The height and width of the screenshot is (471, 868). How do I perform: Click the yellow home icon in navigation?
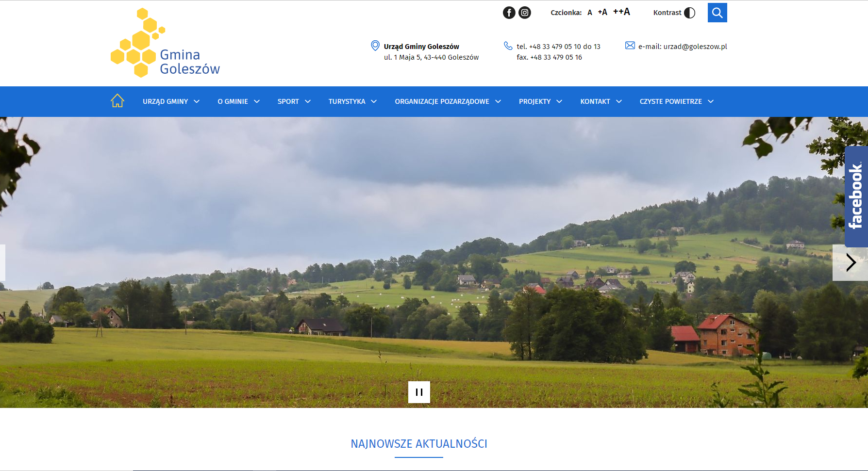pos(117,101)
